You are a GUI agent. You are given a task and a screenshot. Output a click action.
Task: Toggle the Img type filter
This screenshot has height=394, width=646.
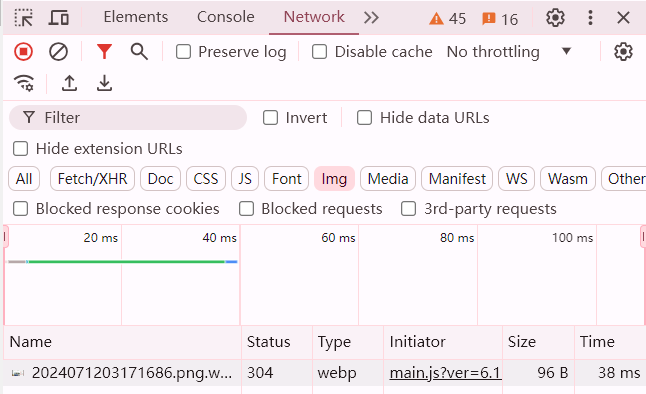pos(334,179)
